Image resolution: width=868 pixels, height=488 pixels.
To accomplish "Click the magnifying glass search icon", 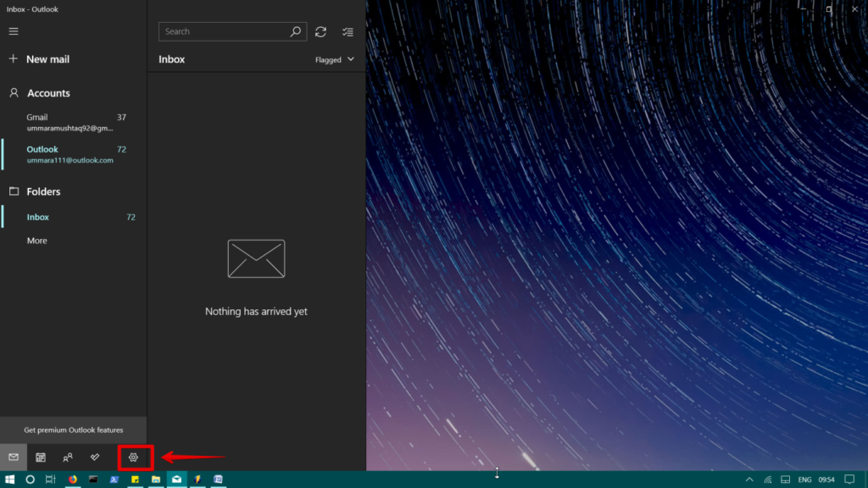I will click(296, 31).
